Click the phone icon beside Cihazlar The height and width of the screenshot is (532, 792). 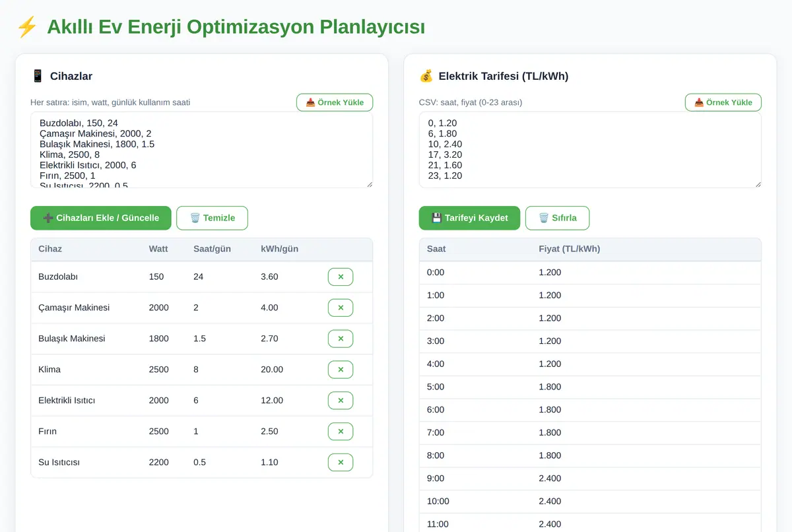38,76
